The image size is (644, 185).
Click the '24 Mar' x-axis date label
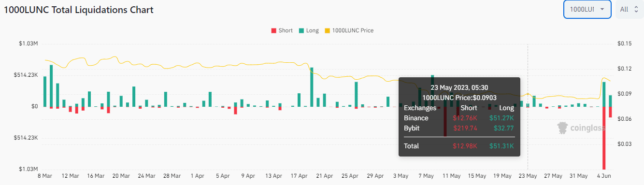[146, 176]
